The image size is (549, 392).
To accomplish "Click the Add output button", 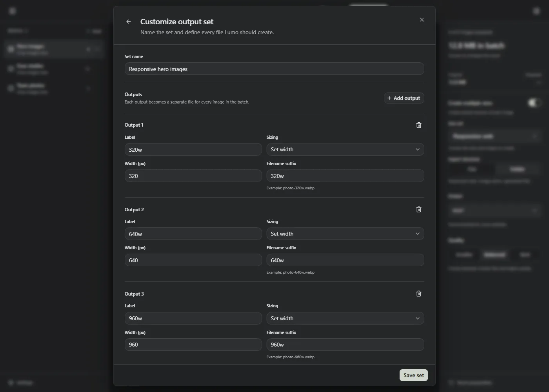I will [404, 98].
